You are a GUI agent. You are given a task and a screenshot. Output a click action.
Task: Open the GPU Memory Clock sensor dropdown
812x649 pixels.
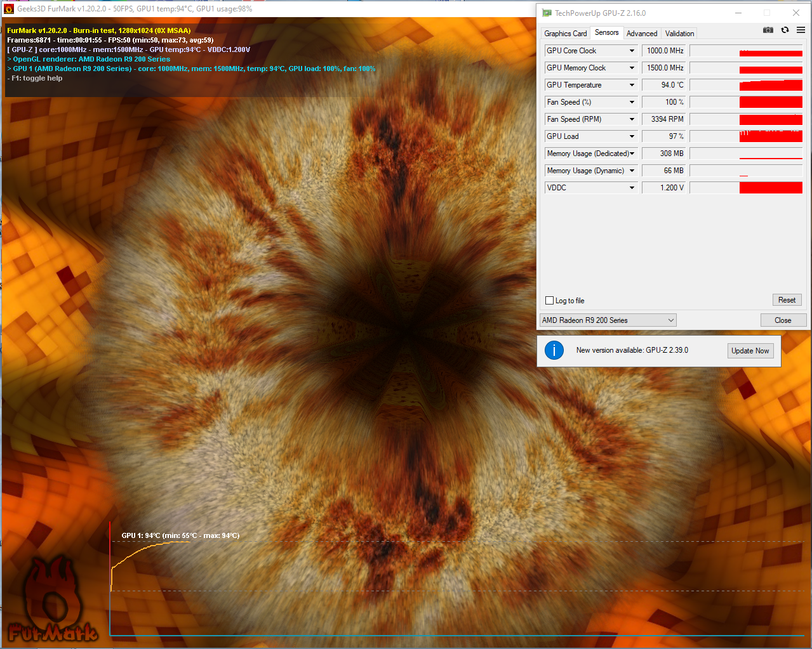pos(632,68)
